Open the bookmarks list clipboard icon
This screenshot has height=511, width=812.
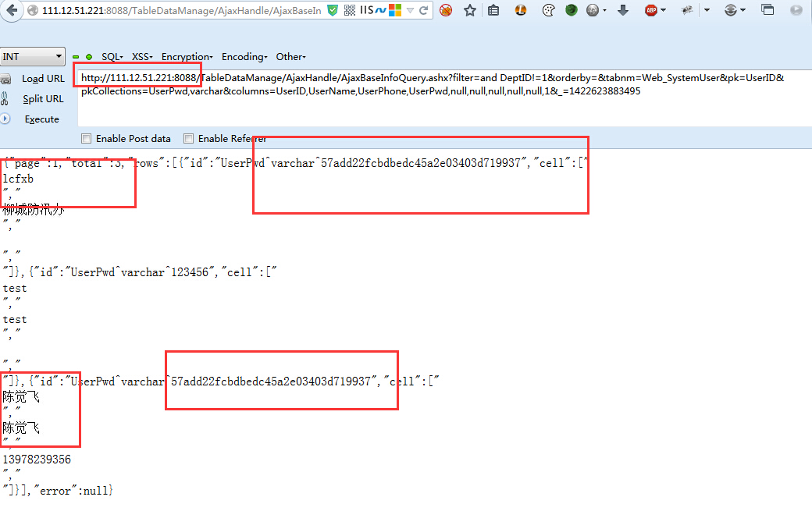tap(493, 10)
